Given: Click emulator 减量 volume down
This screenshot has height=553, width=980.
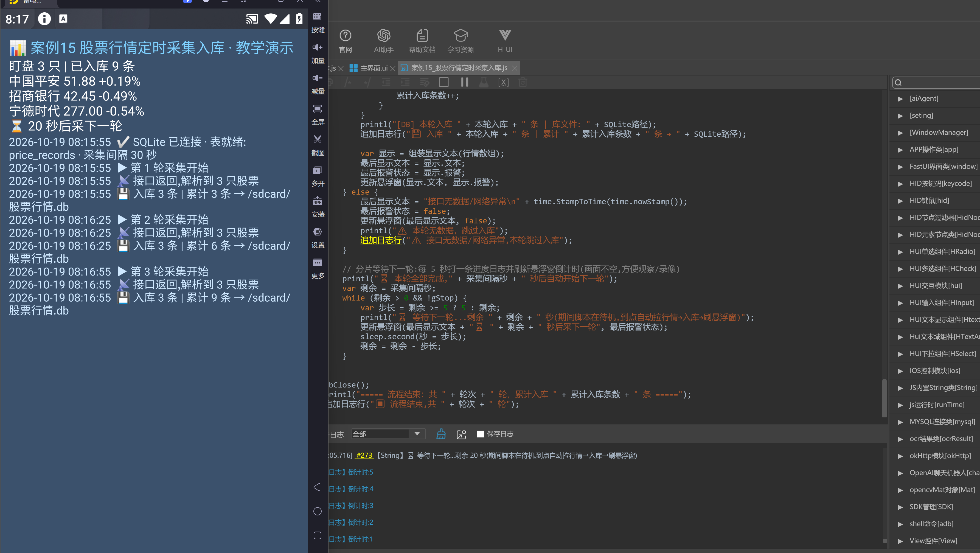Looking at the screenshot, I should click(x=318, y=84).
